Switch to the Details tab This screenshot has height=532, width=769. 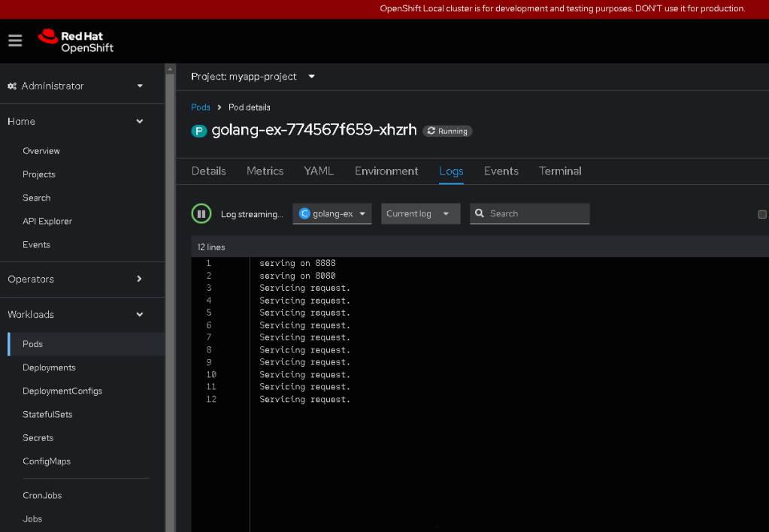pos(209,171)
